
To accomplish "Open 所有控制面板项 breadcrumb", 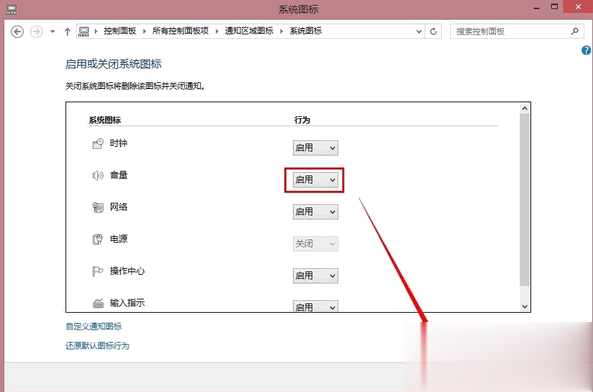I will tap(180, 31).
